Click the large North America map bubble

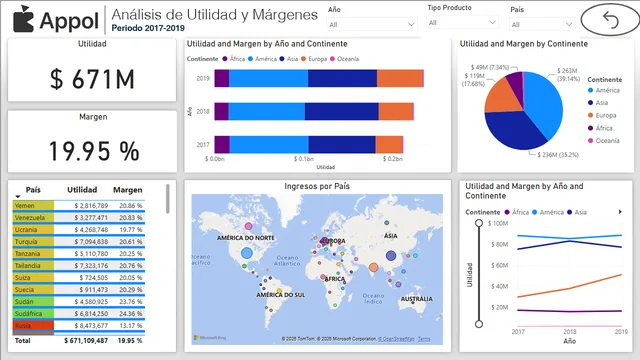[247, 253]
